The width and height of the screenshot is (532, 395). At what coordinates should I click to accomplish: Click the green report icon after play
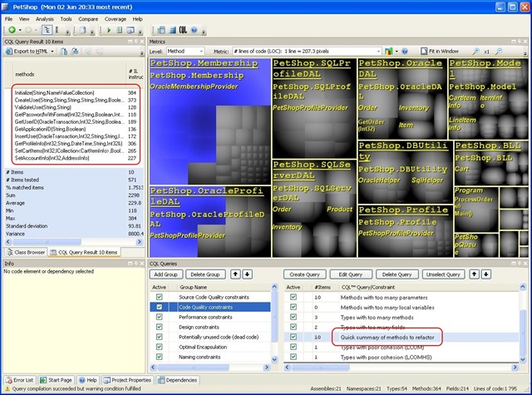120,30
